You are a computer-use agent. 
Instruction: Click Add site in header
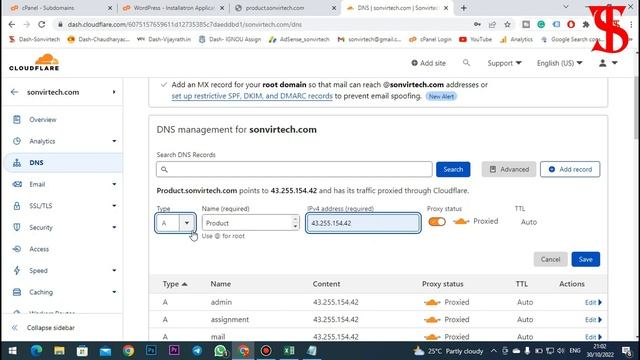pos(428,63)
